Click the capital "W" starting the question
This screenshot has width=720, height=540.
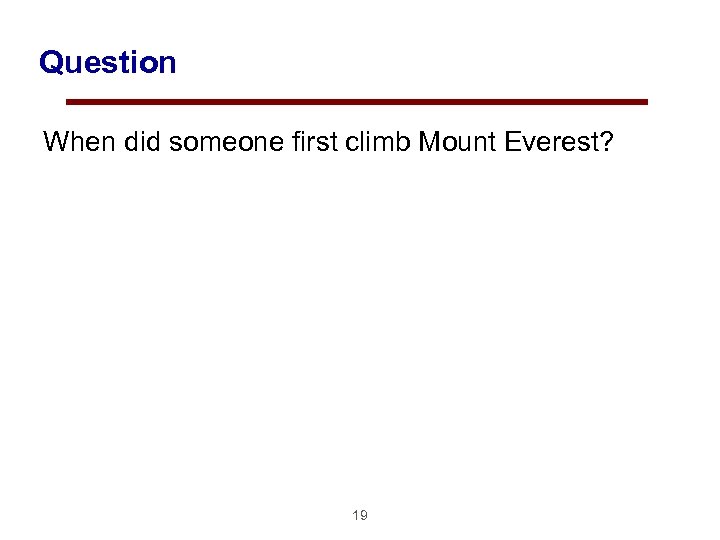[57, 142]
